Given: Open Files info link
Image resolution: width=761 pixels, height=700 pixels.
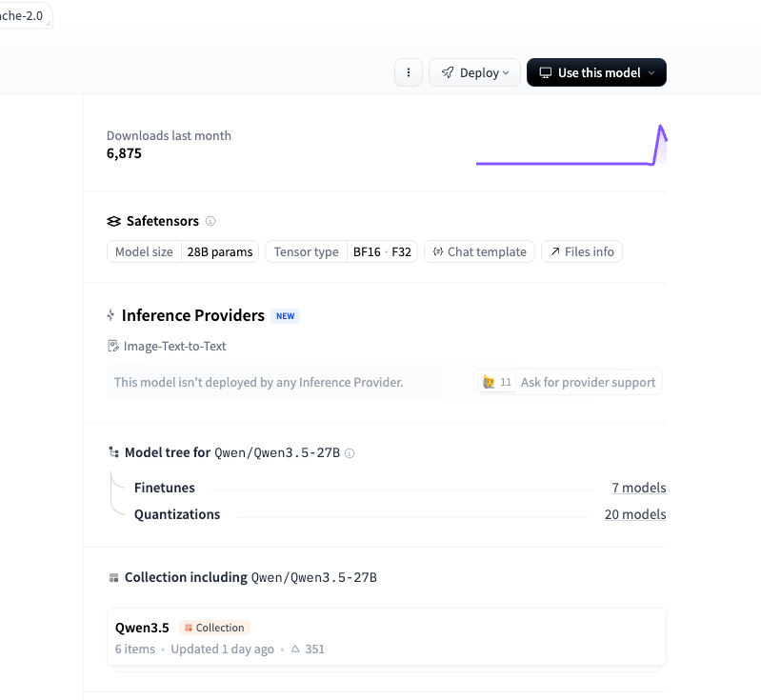Looking at the screenshot, I should [581, 252].
